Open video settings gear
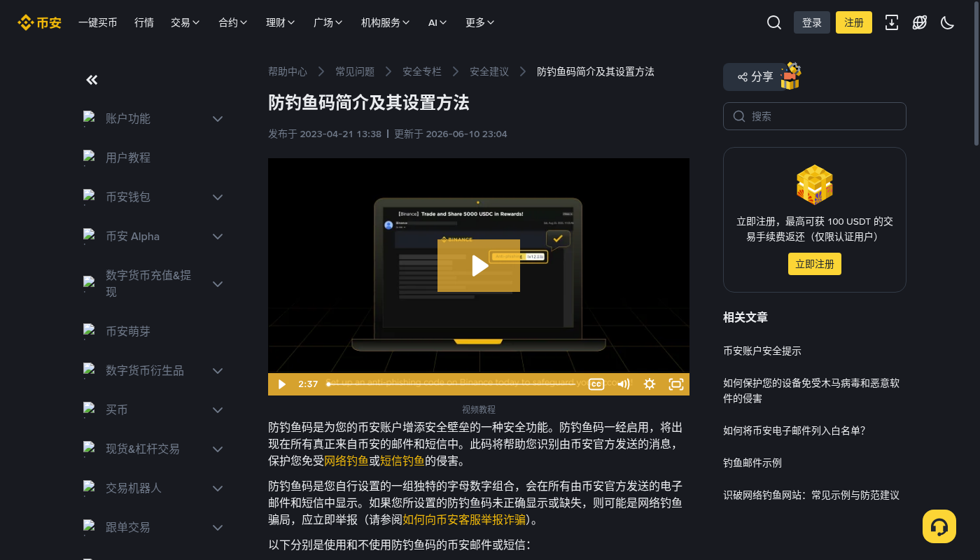This screenshot has height=560, width=980. pyautogui.click(x=650, y=384)
